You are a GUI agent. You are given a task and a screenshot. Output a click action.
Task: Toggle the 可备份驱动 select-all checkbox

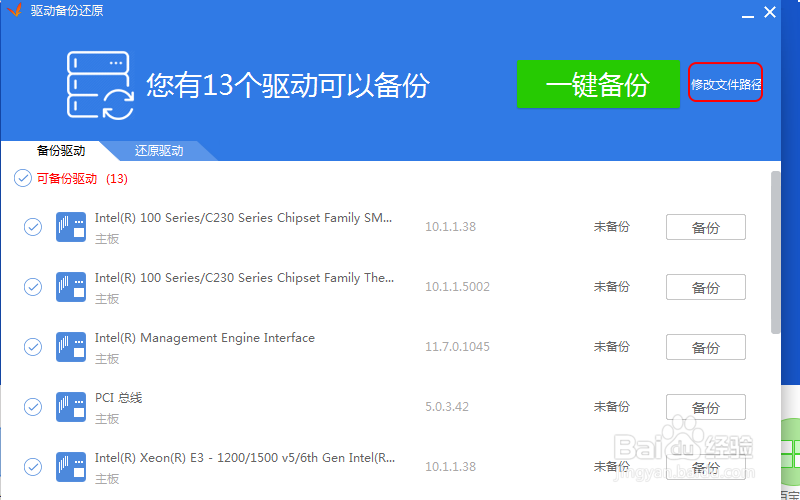(23, 179)
